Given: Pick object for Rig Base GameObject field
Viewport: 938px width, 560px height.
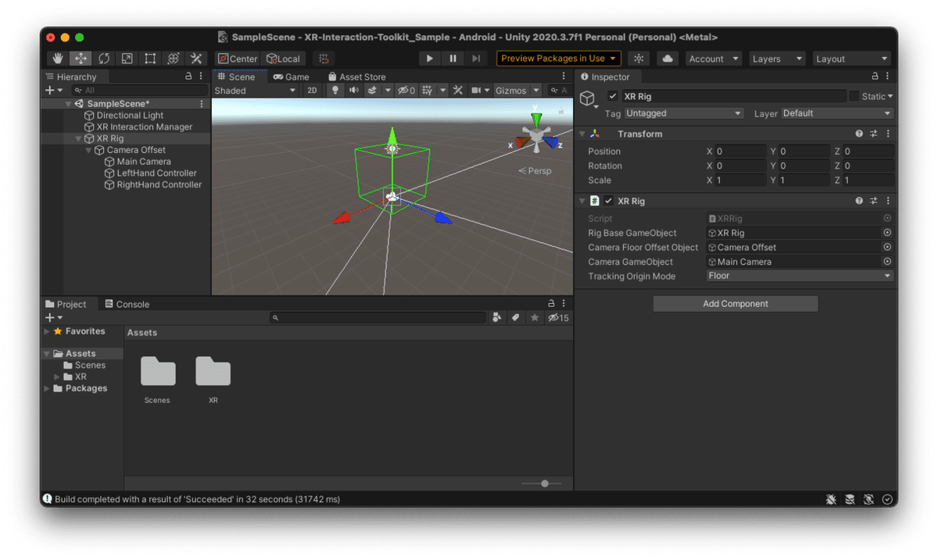Looking at the screenshot, I should pos(887,233).
